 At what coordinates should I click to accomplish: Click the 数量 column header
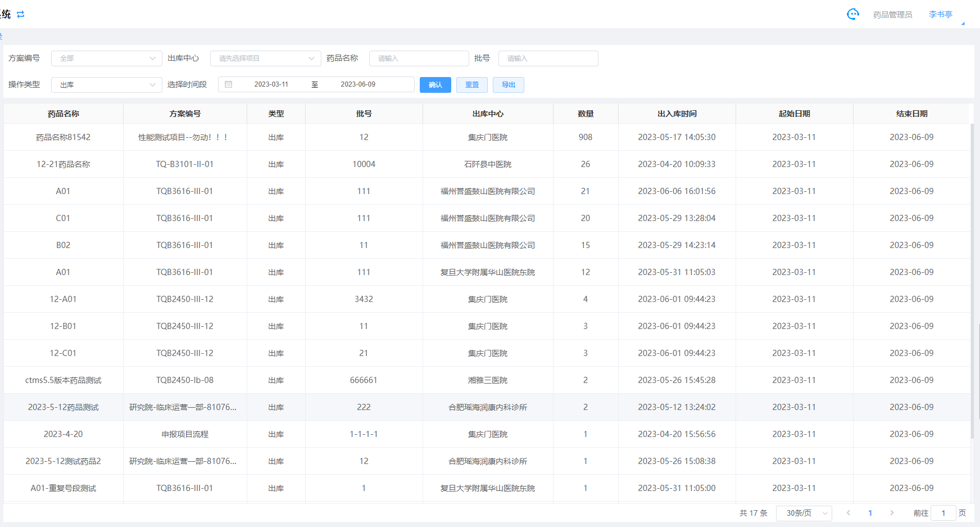click(x=586, y=114)
